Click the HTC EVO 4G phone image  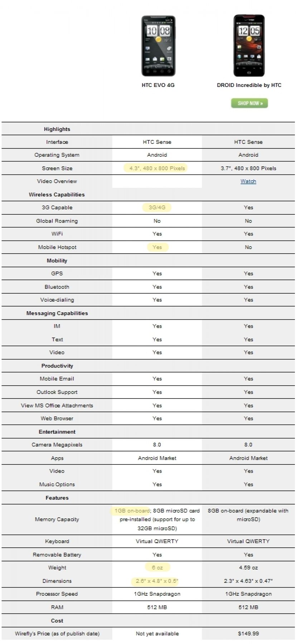(158, 46)
